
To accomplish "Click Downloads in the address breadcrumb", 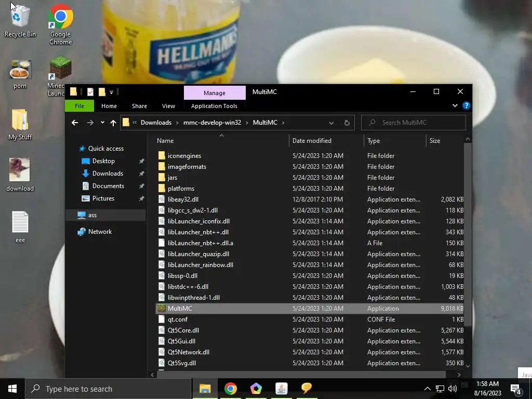I will tap(156, 123).
